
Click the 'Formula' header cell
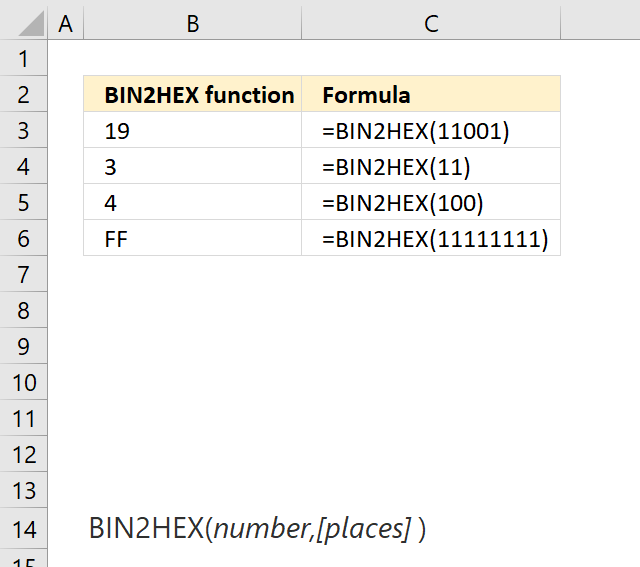tap(431, 94)
